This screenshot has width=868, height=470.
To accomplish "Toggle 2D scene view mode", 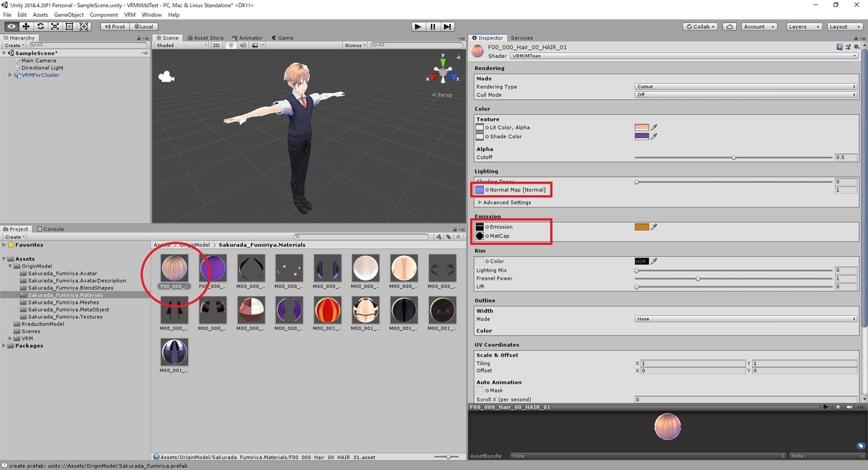I will click(216, 46).
